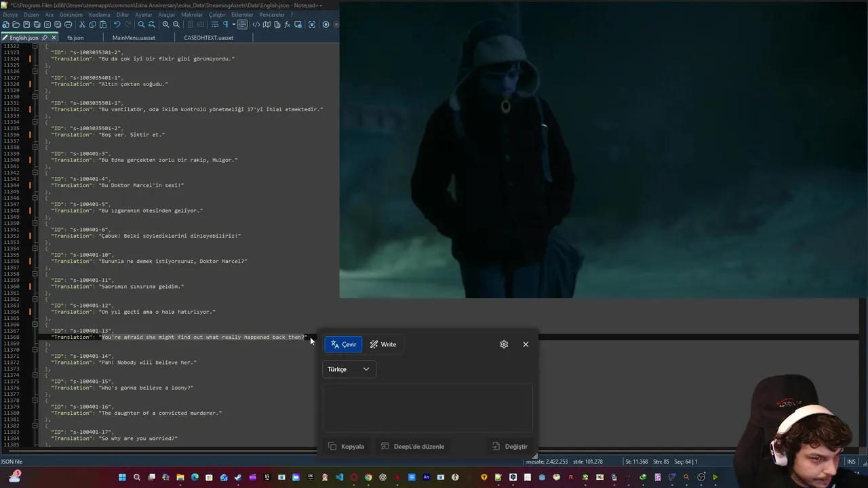Open DeepL popup settings gear
Screen dimensions: 868x488
click(x=504, y=344)
